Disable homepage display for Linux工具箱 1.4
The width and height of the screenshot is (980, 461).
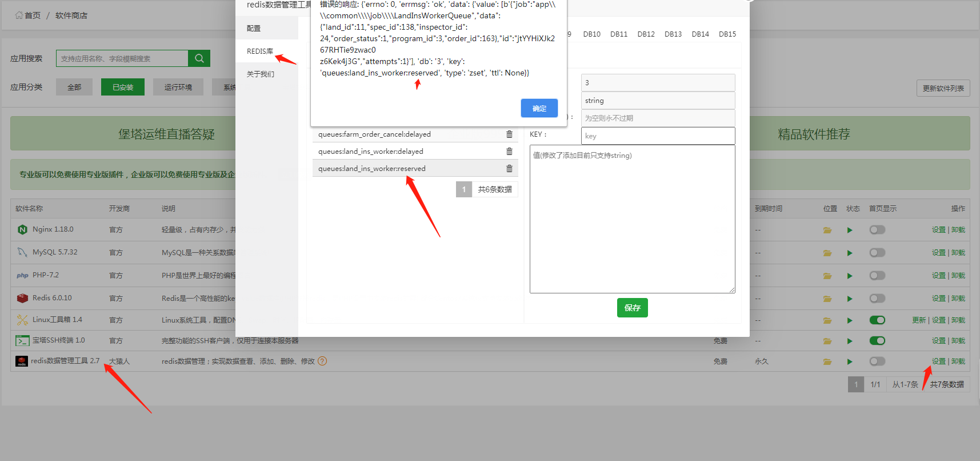pyautogui.click(x=877, y=320)
